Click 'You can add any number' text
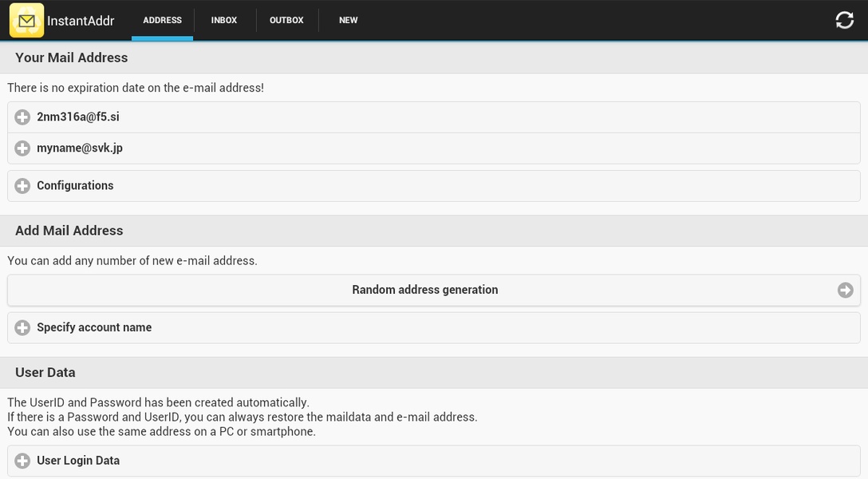Screen dimensions: 868x479 [132, 261]
